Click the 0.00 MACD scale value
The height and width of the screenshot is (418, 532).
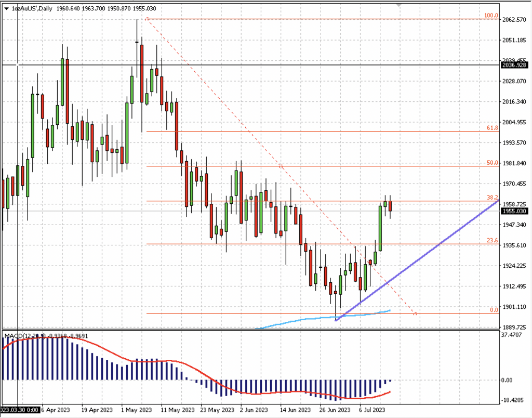(x=507, y=380)
